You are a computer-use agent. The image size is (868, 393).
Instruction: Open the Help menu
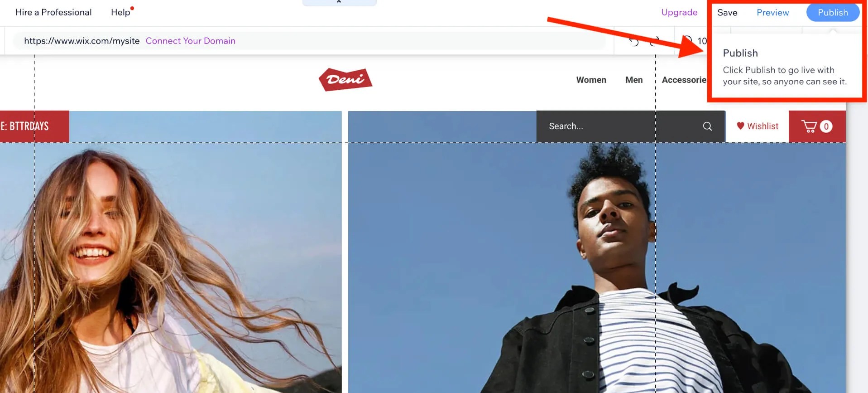(x=120, y=12)
